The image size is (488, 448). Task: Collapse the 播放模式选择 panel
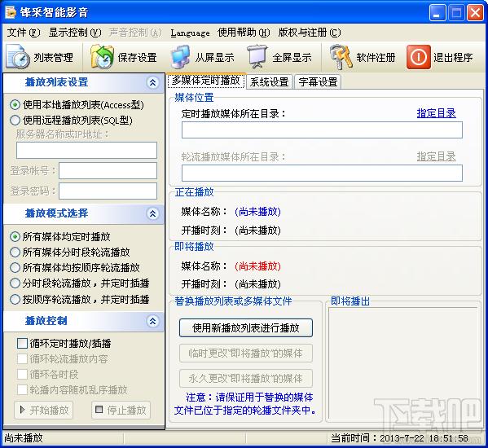click(x=152, y=213)
